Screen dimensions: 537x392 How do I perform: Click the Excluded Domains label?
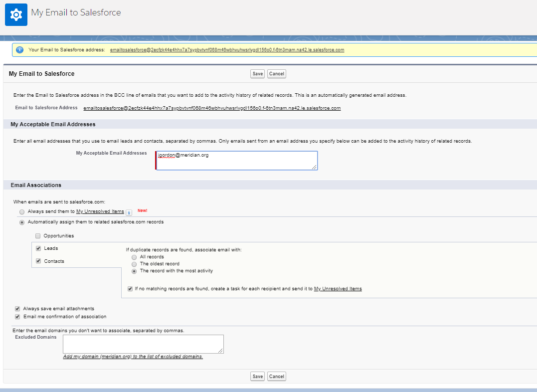(x=35, y=337)
